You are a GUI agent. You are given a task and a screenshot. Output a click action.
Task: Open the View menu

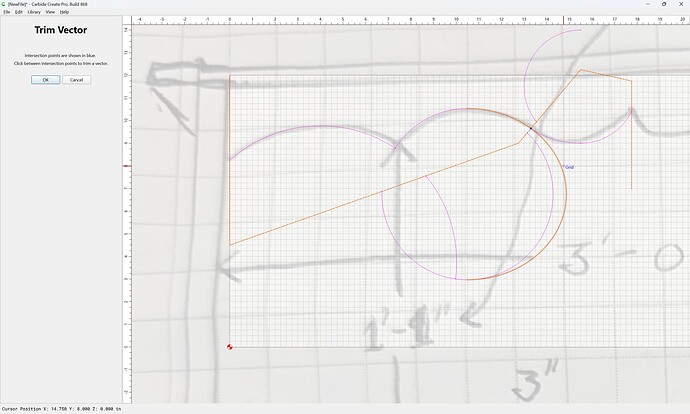click(x=50, y=12)
